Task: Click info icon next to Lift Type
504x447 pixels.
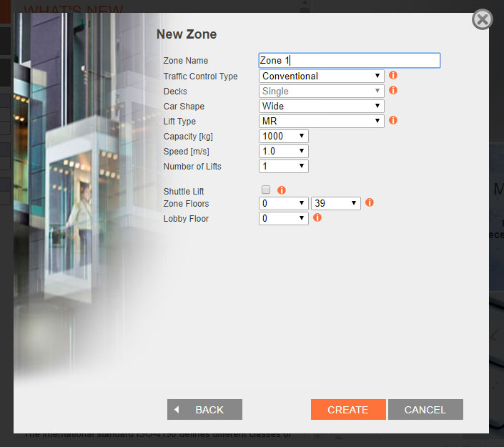Action: click(x=393, y=120)
